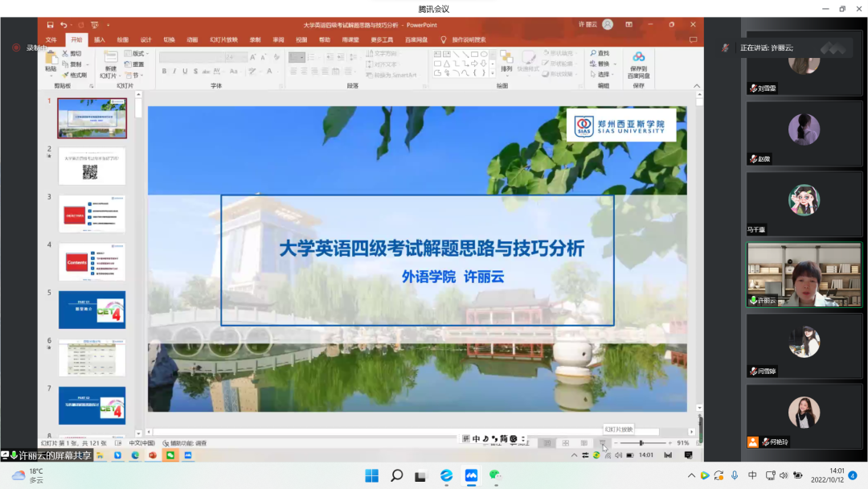Expand the shapes gallery more arrow
Image resolution: width=868 pixels, height=489 pixels.
coord(492,72)
